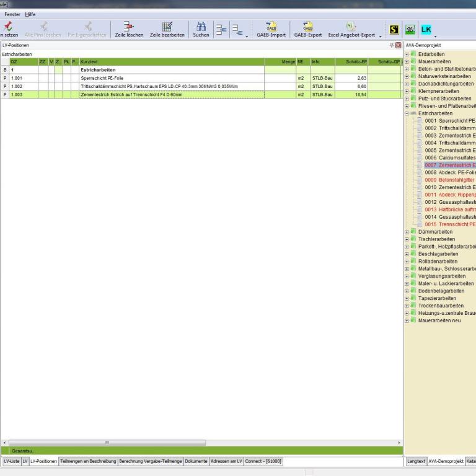This screenshot has height=476, width=476.
Task: Switch to the Adressen am LV tab
Action: pos(226,461)
